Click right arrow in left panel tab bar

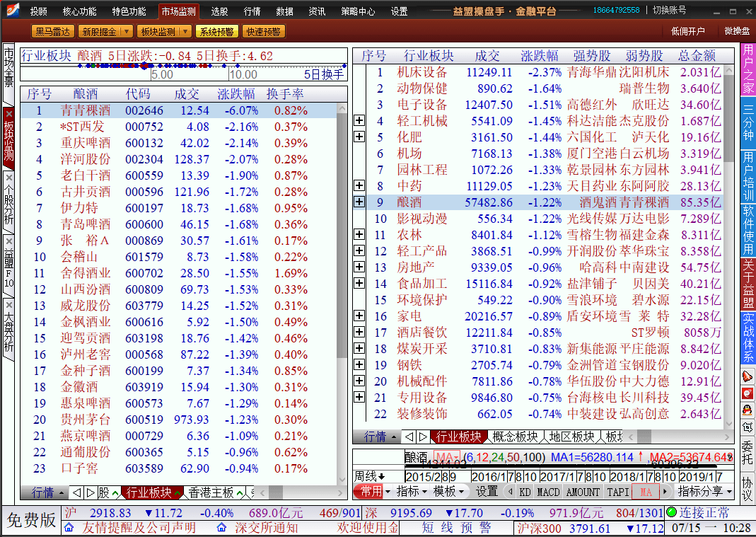(90, 492)
